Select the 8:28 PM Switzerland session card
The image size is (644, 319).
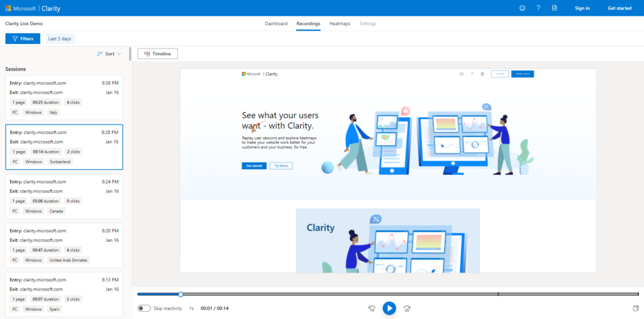coord(64,147)
